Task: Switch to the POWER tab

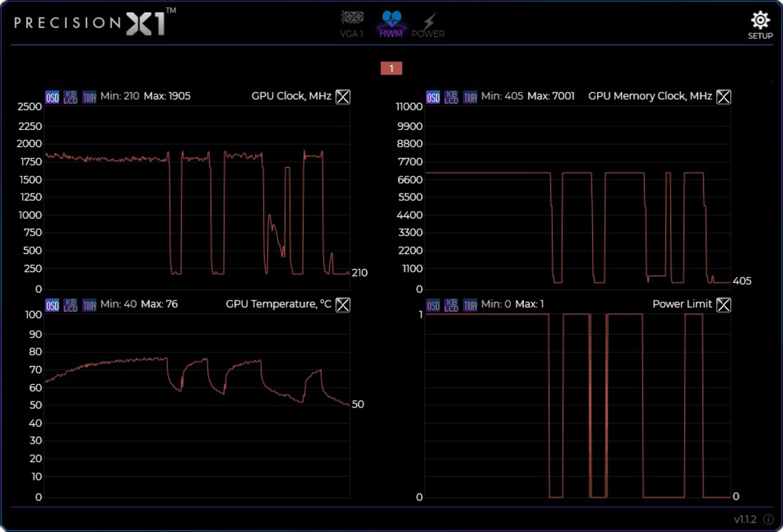Action: pyautogui.click(x=428, y=25)
